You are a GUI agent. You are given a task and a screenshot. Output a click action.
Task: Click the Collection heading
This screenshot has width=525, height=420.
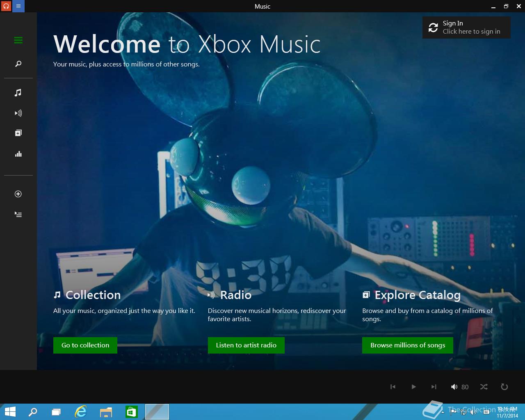pos(93,295)
